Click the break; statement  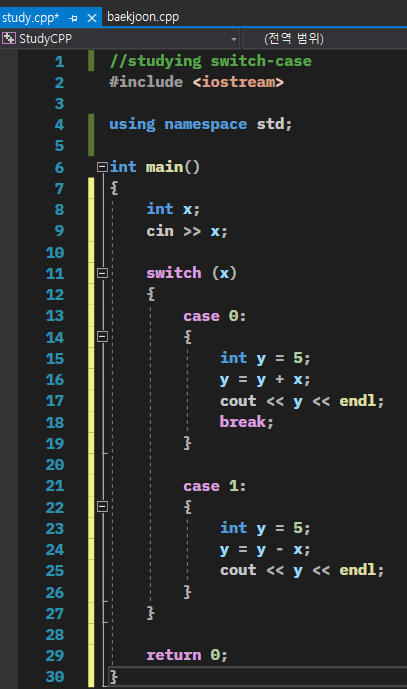[247, 422]
